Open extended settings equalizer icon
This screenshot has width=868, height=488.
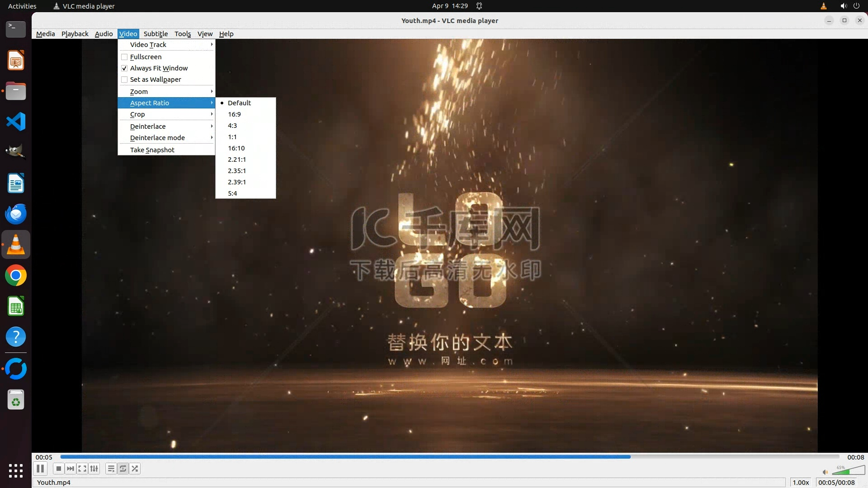(94, 469)
